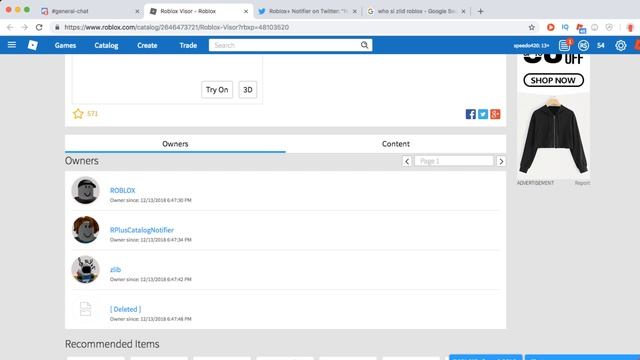Open the hamburger navigation menu
Viewport: 640px width, 360px height.
12,44
